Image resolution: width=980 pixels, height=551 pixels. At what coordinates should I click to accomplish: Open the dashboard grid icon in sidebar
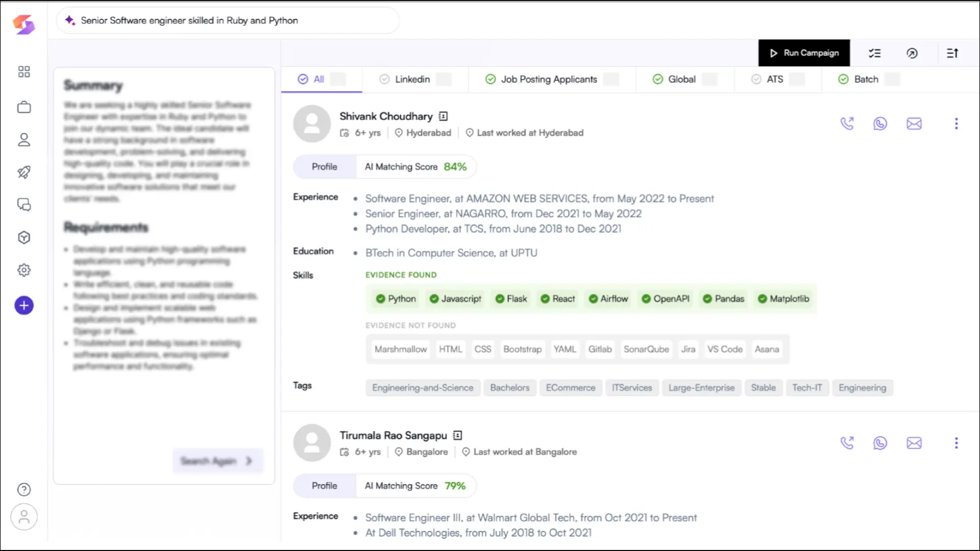pyautogui.click(x=23, y=71)
